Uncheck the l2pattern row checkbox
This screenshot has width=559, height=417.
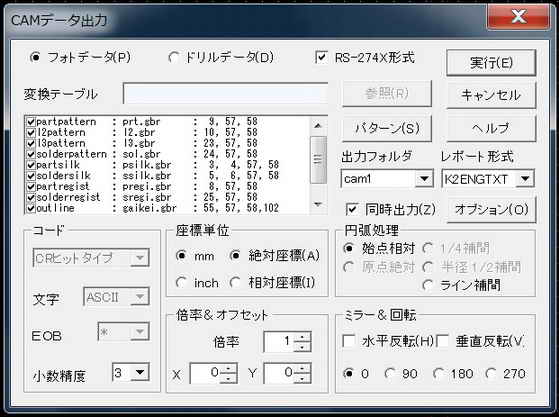tap(31, 132)
